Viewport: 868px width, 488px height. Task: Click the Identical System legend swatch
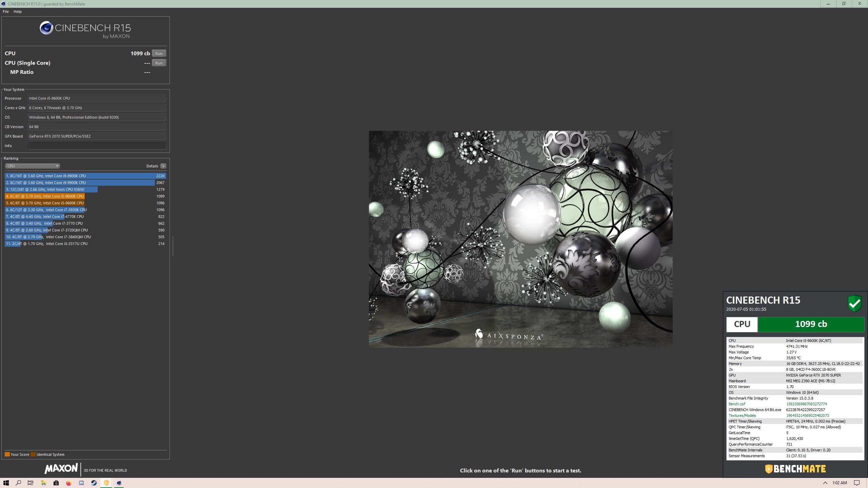[x=33, y=454]
